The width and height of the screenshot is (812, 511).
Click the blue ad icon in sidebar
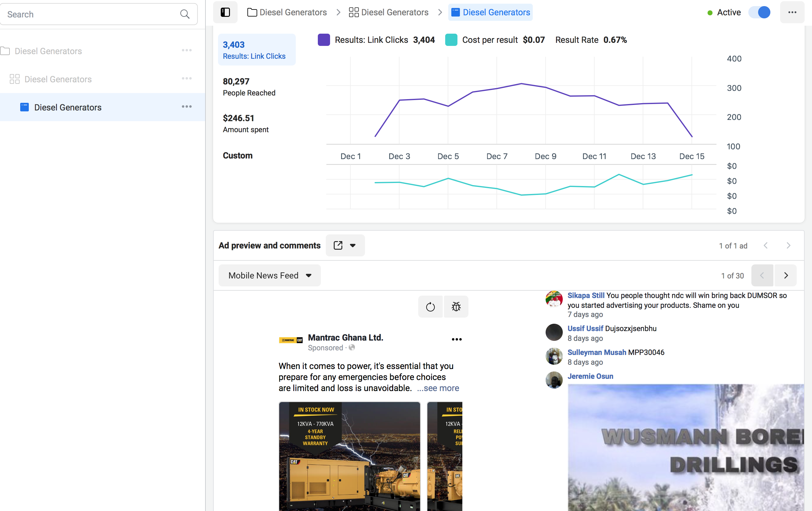[24, 107]
